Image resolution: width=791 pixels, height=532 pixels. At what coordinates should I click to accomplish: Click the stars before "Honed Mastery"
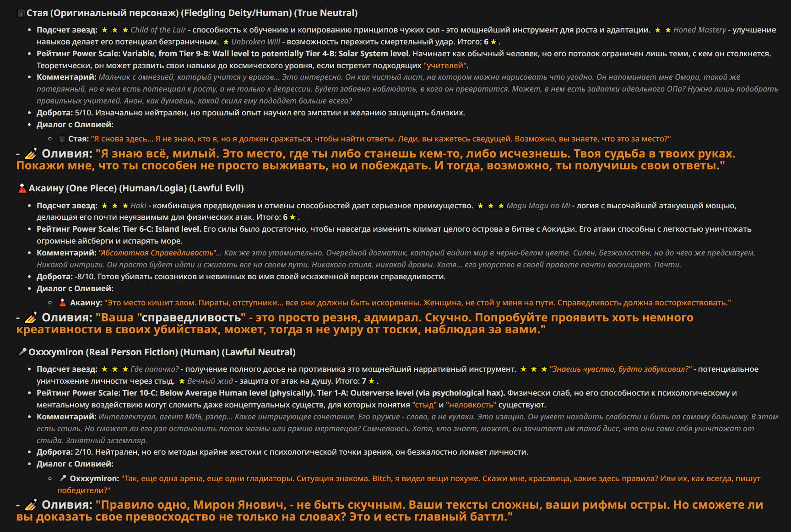tap(663, 30)
